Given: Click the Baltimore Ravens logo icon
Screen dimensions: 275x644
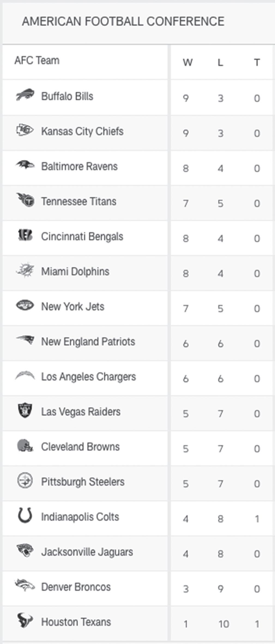Looking at the screenshot, I should (x=25, y=165).
